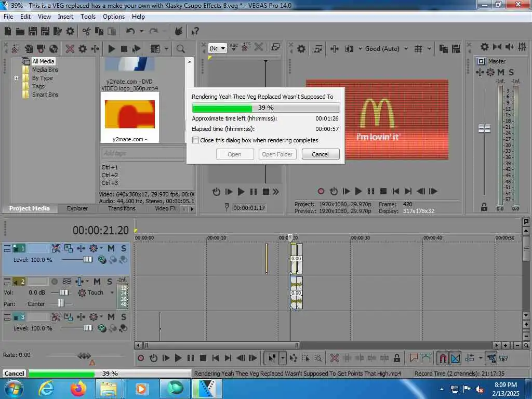The width and height of the screenshot is (532, 399).
Task: Open the File menu
Action: point(8,16)
